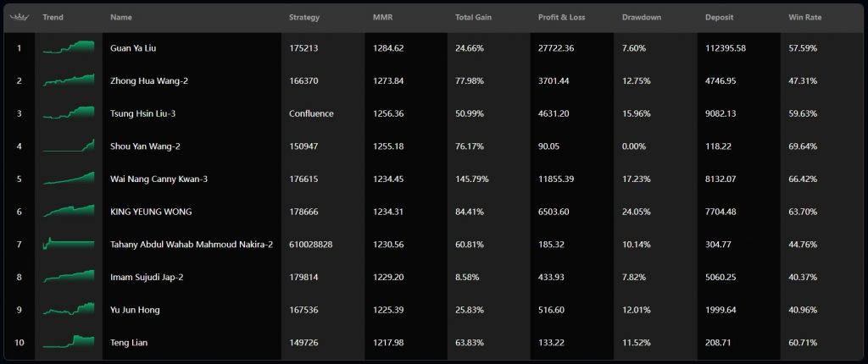868x364 pixels.
Task: Open Shou Yan Wang-2 trend chart
Action: pyautogui.click(x=69, y=146)
